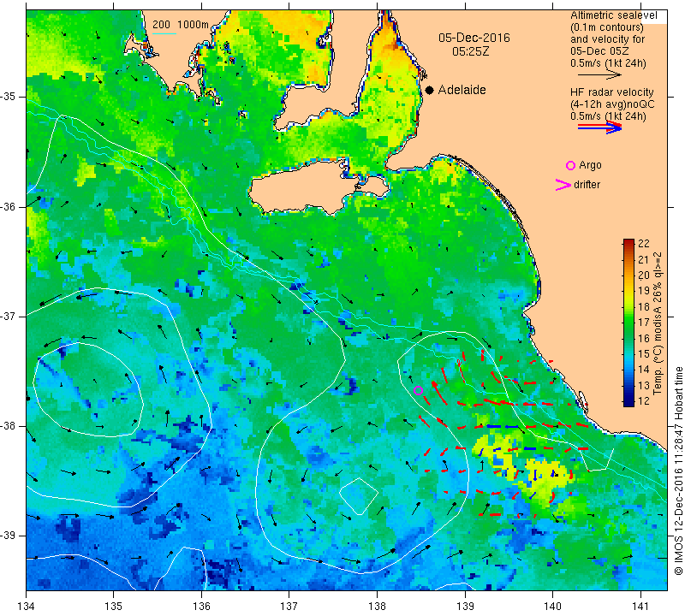
Task: Click the IMOS copyright timestamp text
Action: coord(678,471)
